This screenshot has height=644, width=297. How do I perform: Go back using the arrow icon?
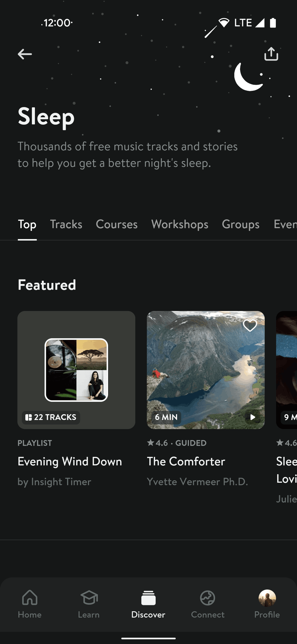pyautogui.click(x=25, y=54)
